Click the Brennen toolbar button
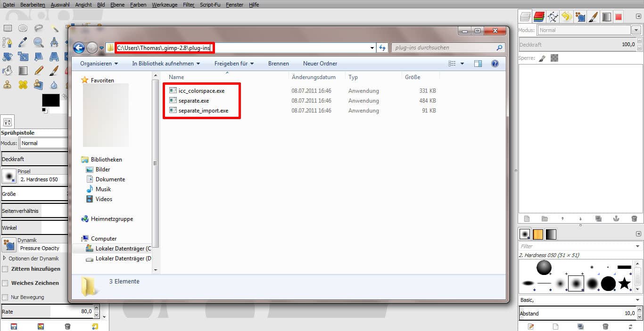Viewport: 644px width, 331px height. tap(278, 64)
